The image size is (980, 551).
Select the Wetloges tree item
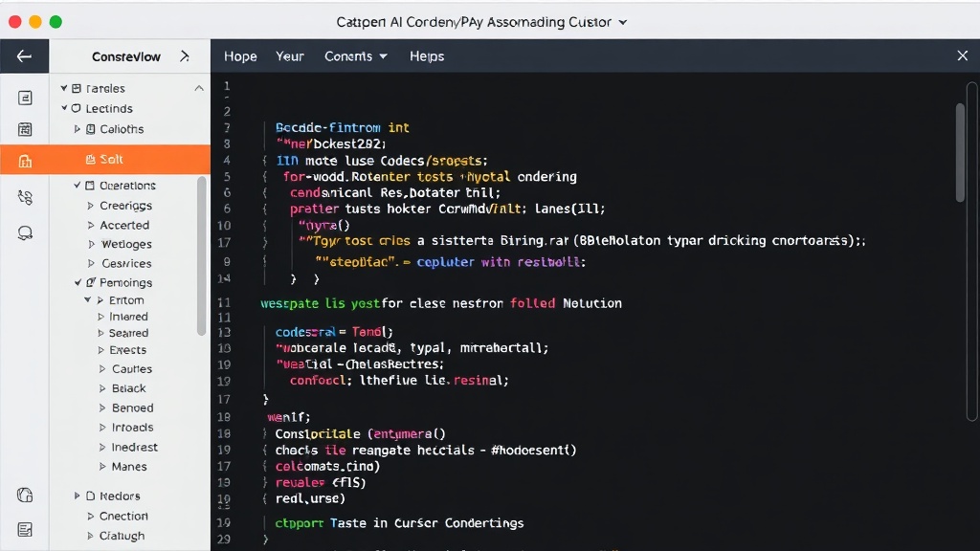[126, 244]
